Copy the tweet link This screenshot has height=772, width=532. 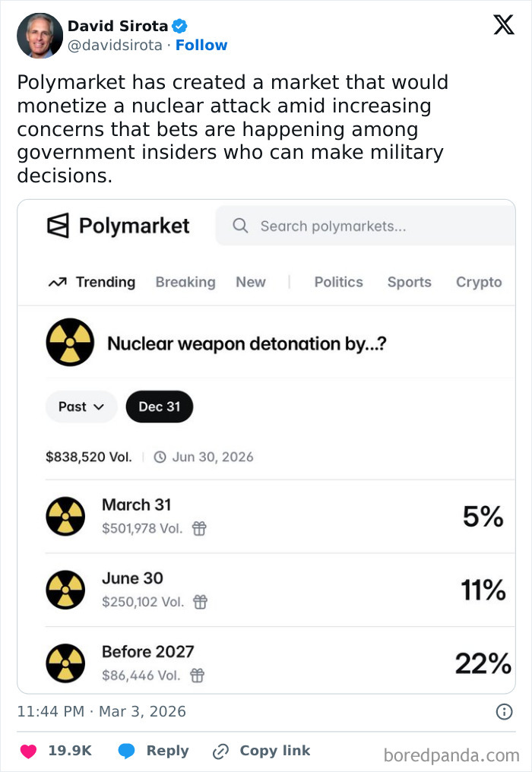click(261, 751)
